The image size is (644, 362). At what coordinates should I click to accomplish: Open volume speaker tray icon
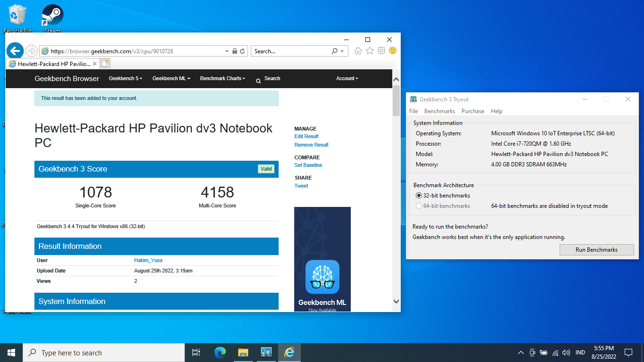tap(566, 353)
